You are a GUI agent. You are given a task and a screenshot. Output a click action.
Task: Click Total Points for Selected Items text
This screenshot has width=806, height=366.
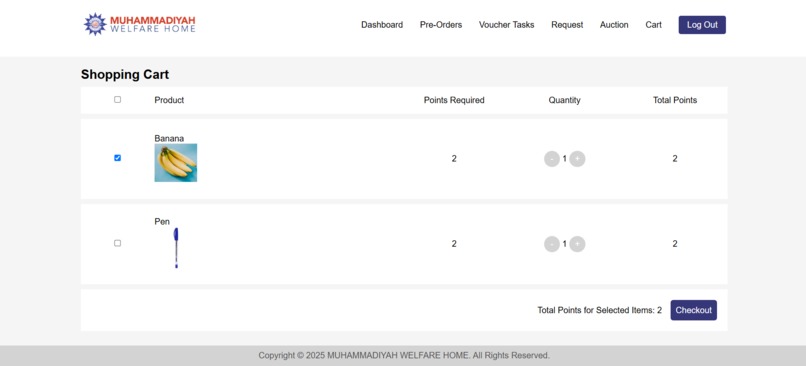[x=599, y=310]
